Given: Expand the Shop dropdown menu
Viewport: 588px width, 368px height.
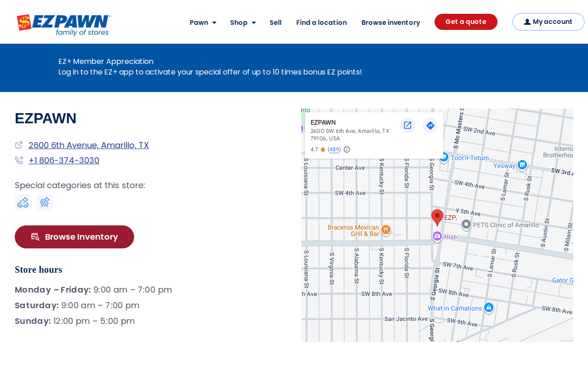Looking at the screenshot, I should pyautogui.click(x=243, y=22).
